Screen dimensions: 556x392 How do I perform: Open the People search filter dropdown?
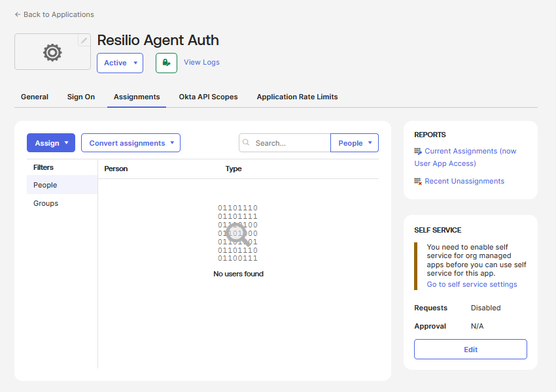point(355,143)
